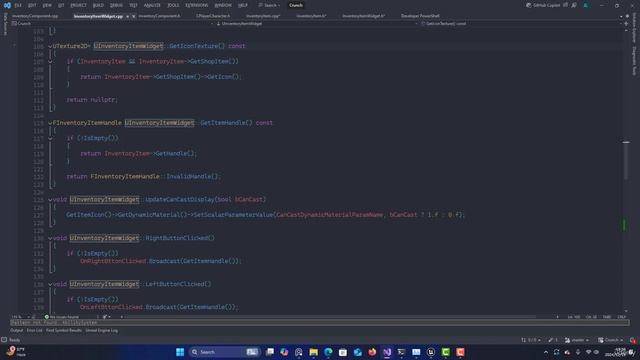Open the Unreal Engine Log tab
Image resolution: width=640 pixels, height=360 pixels.
[101, 330]
